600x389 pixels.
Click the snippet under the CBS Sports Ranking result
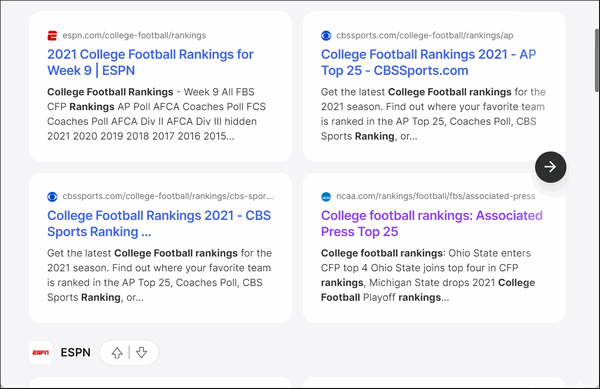pos(160,275)
